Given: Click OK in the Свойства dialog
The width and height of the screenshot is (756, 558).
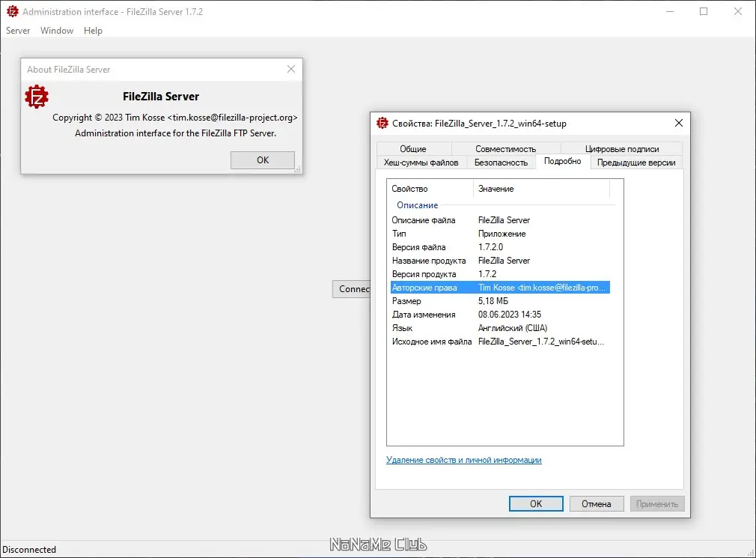Looking at the screenshot, I should 536,503.
